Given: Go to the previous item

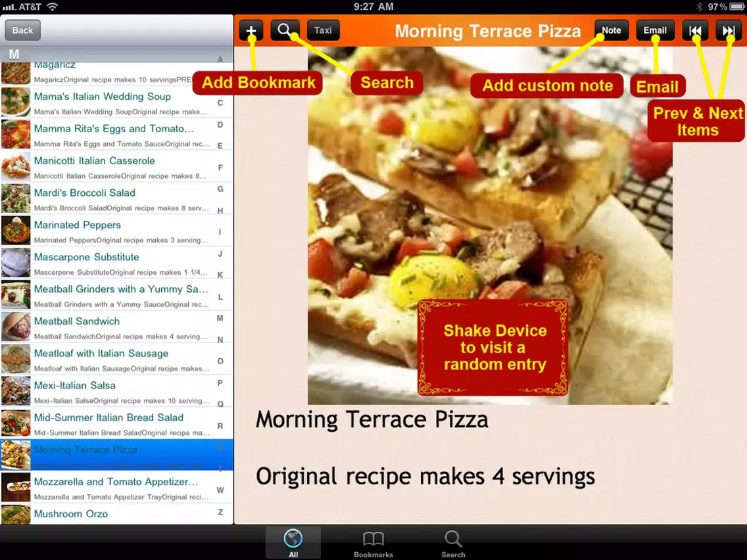Looking at the screenshot, I should [x=695, y=31].
